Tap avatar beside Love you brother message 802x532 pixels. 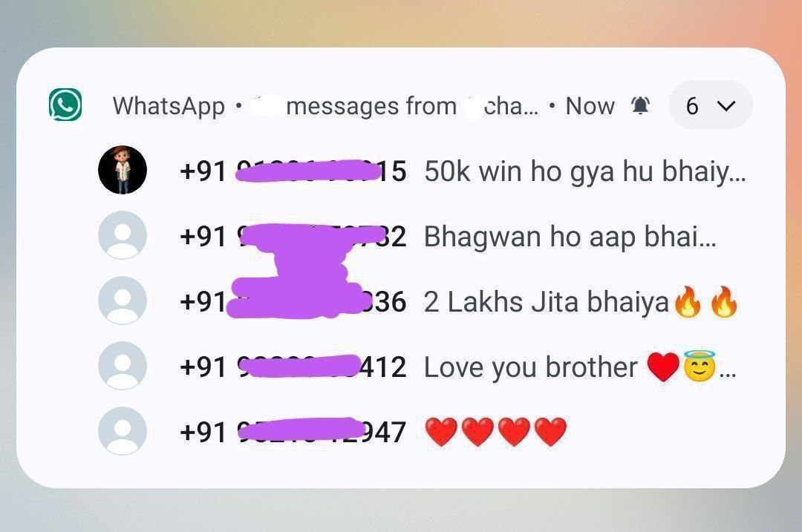click(123, 366)
